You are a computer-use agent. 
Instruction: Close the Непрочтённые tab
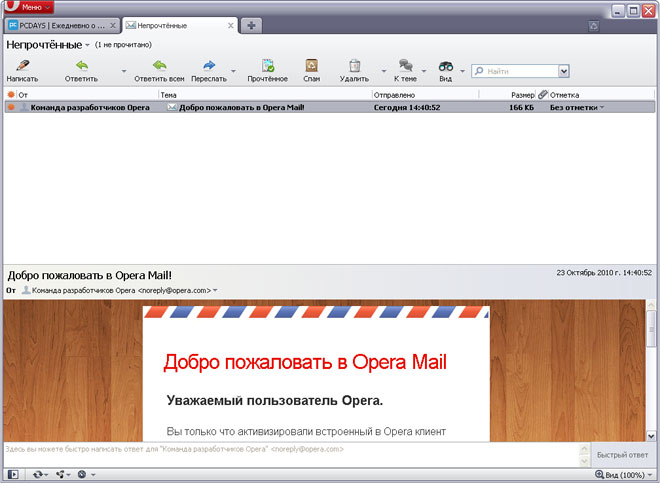click(x=231, y=26)
